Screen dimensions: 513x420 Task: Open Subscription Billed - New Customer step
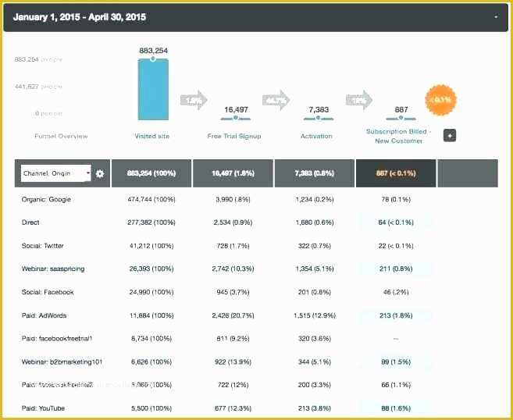coord(398,136)
